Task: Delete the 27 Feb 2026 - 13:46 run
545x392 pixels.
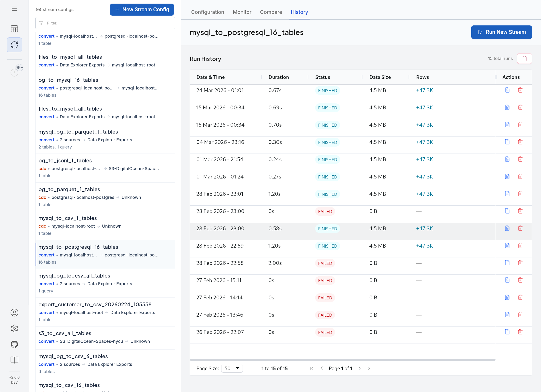Action: tap(520, 315)
